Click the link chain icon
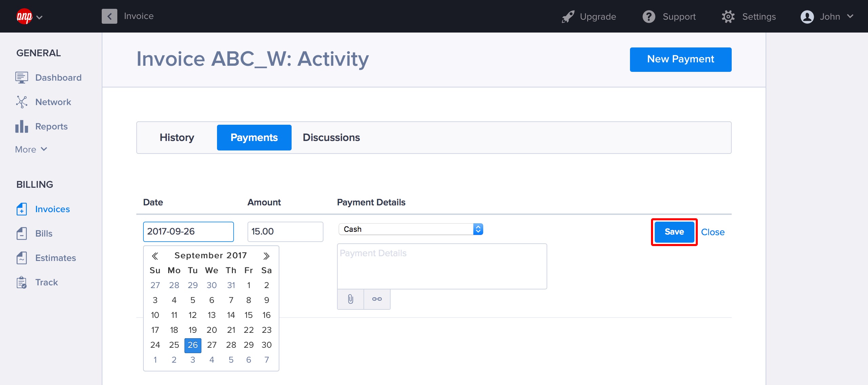This screenshot has width=868, height=385. coord(377,299)
